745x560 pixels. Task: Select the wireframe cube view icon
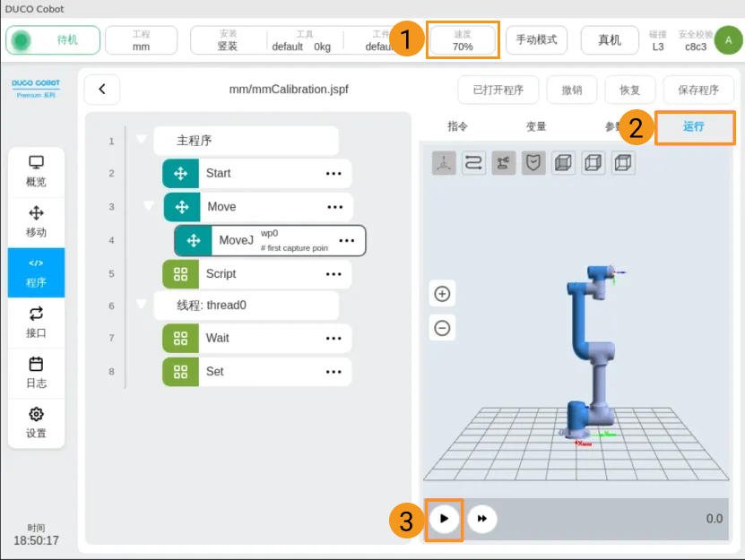point(593,163)
